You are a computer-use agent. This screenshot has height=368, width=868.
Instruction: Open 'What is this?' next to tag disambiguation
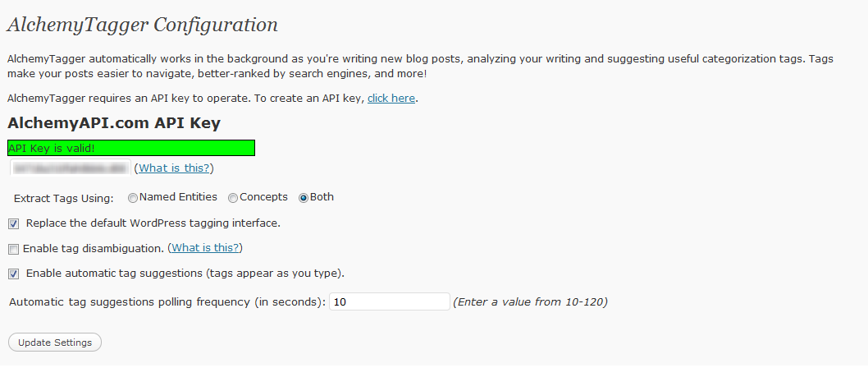205,248
